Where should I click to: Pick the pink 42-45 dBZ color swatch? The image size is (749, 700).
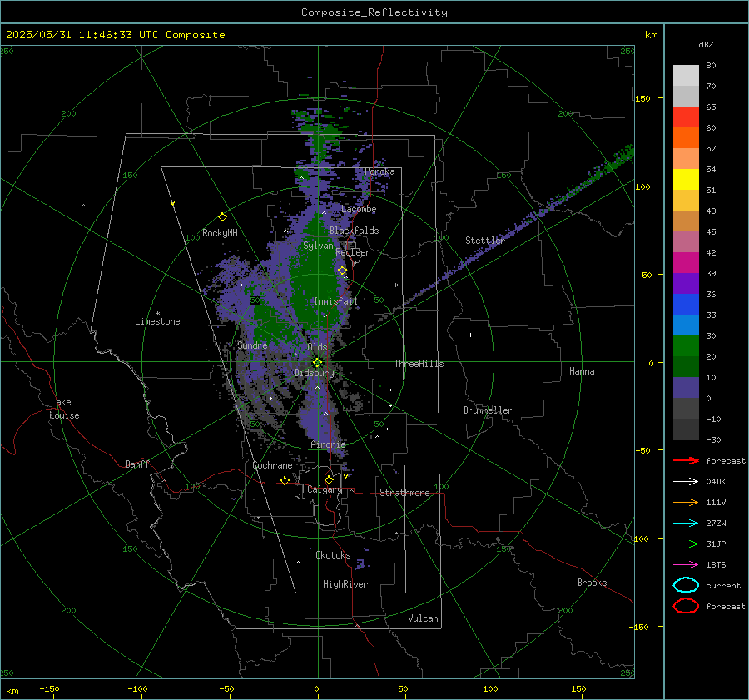686,241
